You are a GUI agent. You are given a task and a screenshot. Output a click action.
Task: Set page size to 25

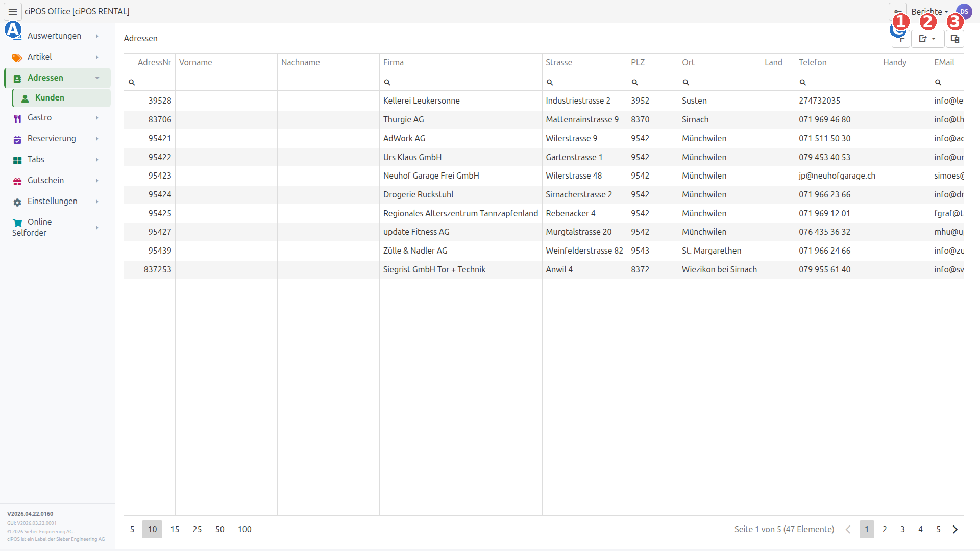point(197,530)
